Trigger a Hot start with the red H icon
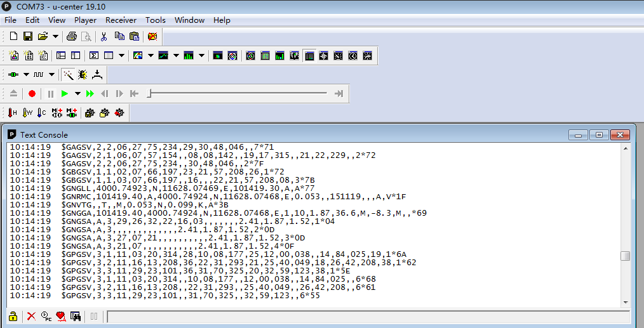Screen dimensions: 644x328 click(x=13, y=112)
